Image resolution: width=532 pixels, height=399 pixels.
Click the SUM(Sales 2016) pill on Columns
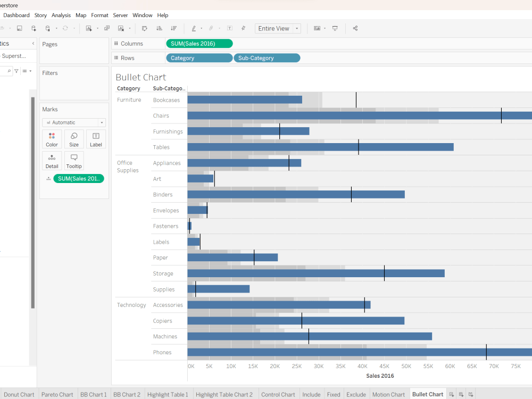(199, 43)
